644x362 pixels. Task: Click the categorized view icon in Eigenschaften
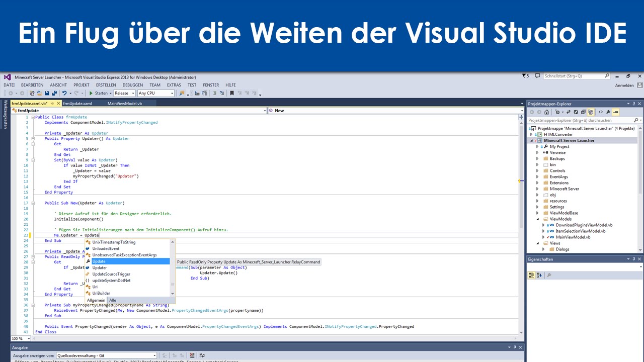pos(532,275)
